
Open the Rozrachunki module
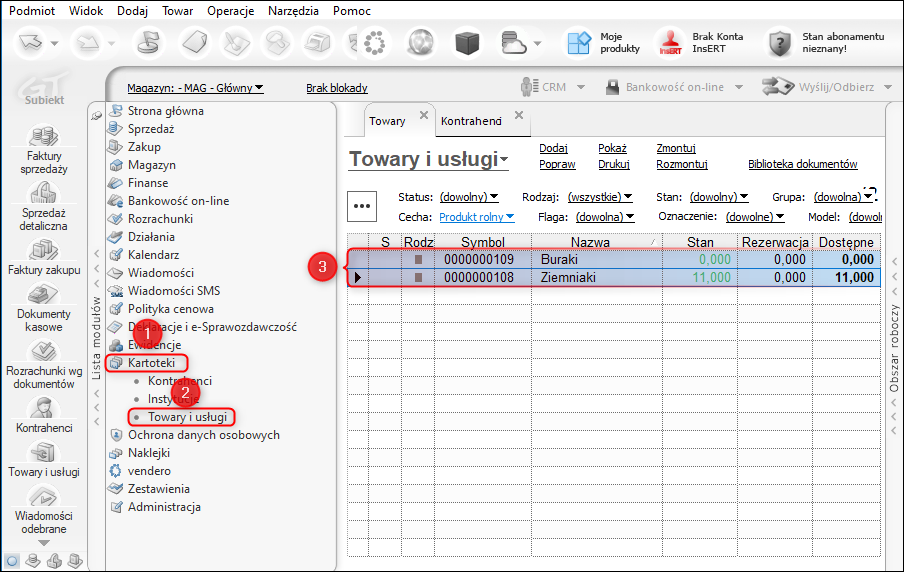[x=160, y=219]
